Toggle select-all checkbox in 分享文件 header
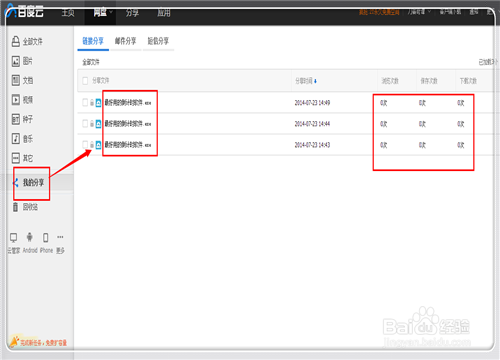The image size is (500, 360). 85,81
